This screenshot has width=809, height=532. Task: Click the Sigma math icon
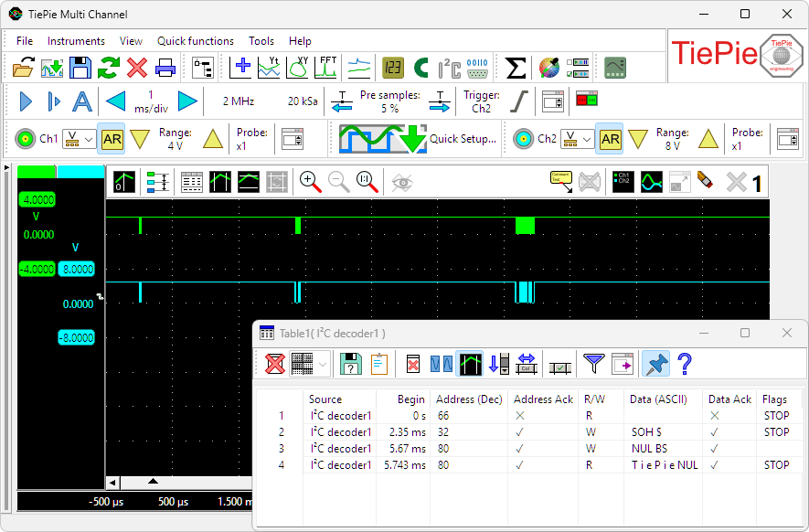click(x=515, y=68)
